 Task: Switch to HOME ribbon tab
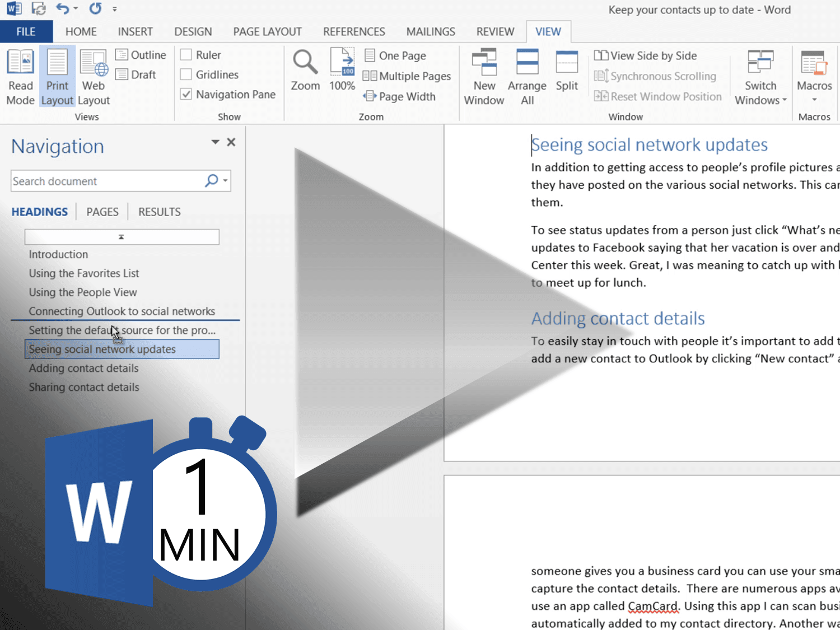[x=81, y=32]
